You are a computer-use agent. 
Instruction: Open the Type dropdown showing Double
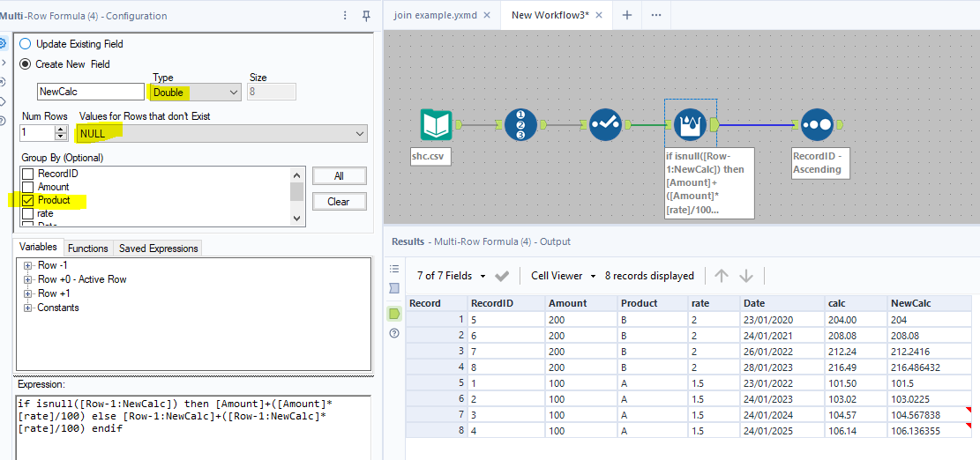tap(195, 93)
